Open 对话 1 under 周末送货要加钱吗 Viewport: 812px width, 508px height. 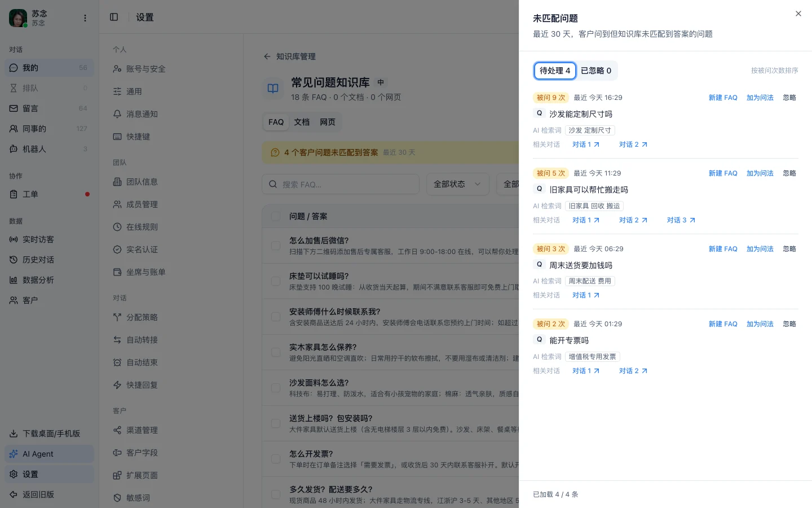coord(586,295)
